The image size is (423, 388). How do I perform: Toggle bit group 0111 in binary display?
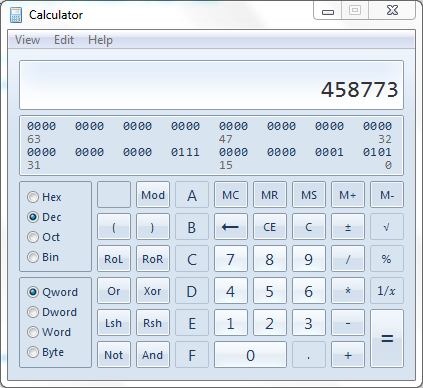[185, 152]
